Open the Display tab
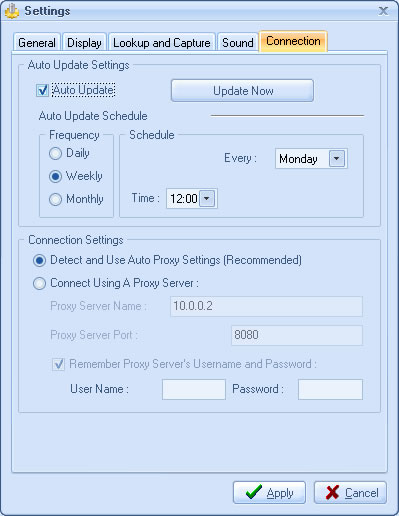This screenshot has height=516, width=399. 84,42
